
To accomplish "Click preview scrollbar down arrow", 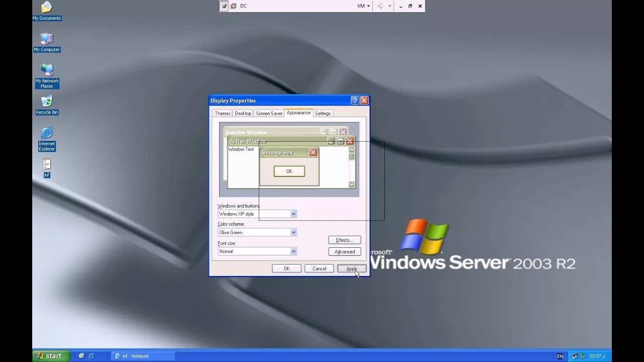I will [352, 185].
